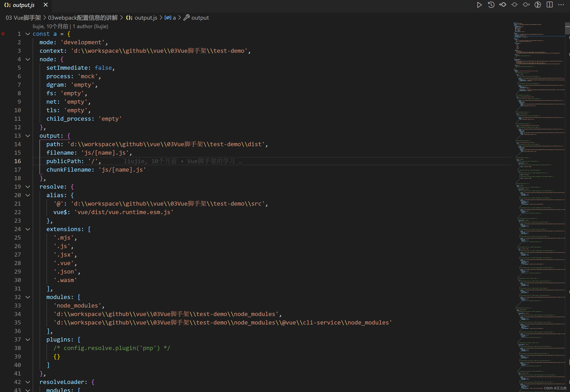Click the '@' alias path on line 21
This screenshot has height=392, width=570.
pyautogui.click(x=160, y=204)
